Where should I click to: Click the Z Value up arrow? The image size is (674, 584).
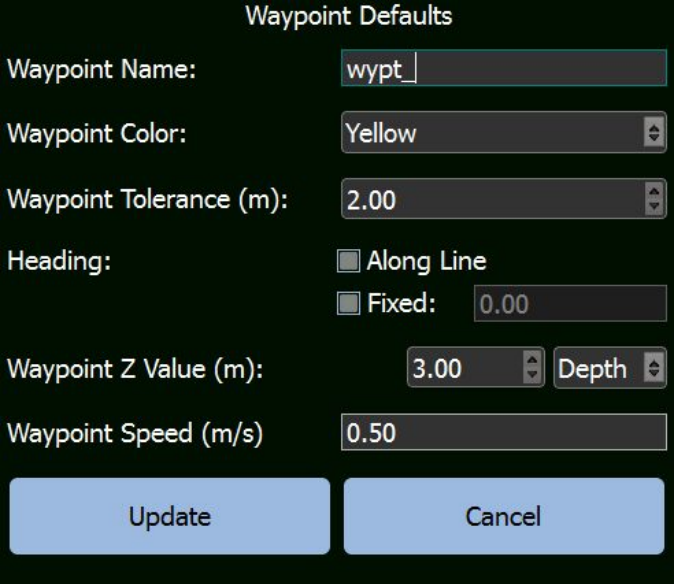coord(533,360)
